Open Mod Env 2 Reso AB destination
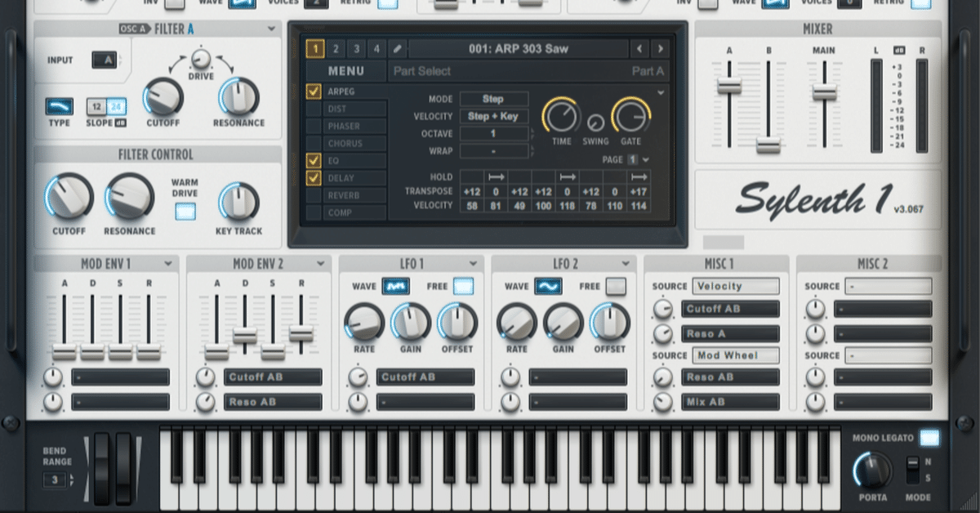Image resolution: width=980 pixels, height=513 pixels. (273, 402)
